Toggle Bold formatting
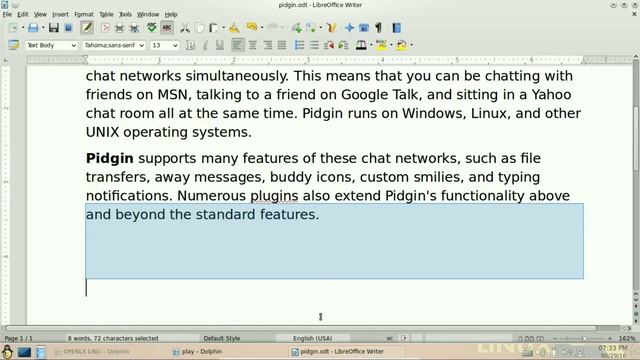Screen dimensions: 640x360 pyautogui.click(x=191, y=45)
